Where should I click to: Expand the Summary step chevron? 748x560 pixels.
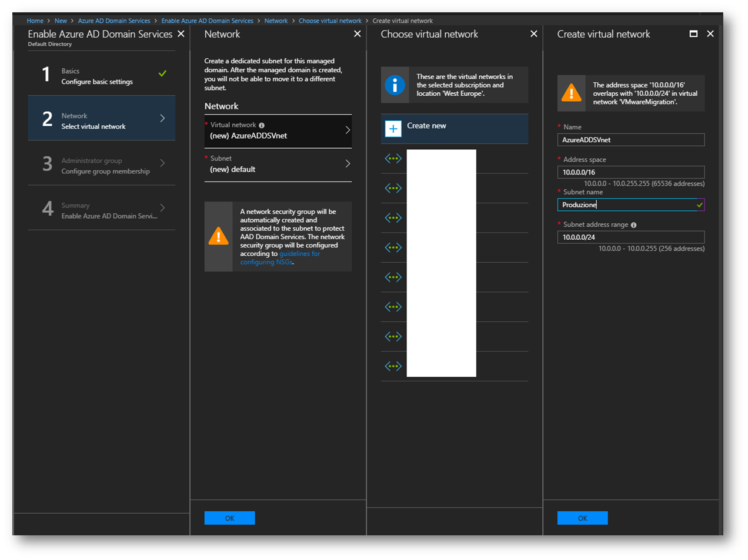163,207
